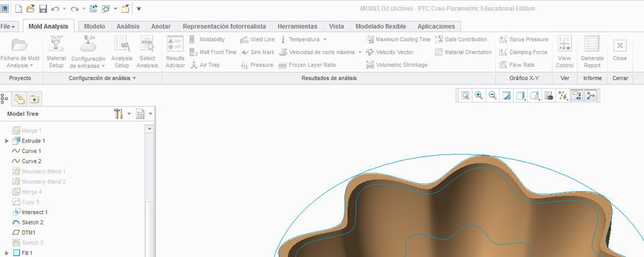
Task: Click Generate Report
Action: tap(593, 52)
